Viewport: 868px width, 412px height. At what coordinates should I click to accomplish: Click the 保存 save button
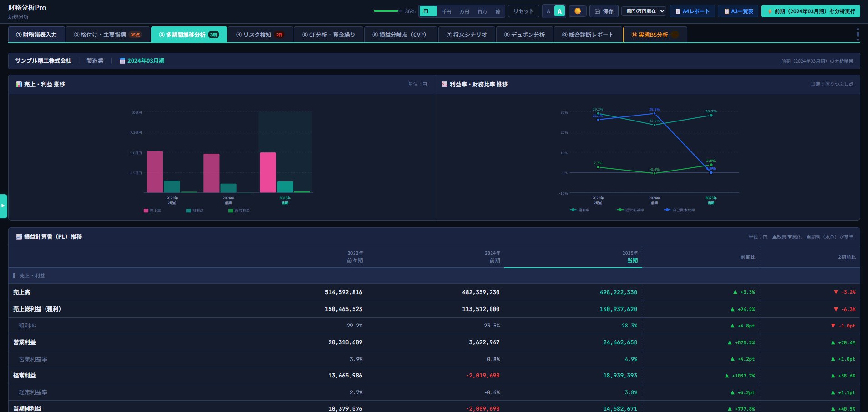[x=604, y=11]
